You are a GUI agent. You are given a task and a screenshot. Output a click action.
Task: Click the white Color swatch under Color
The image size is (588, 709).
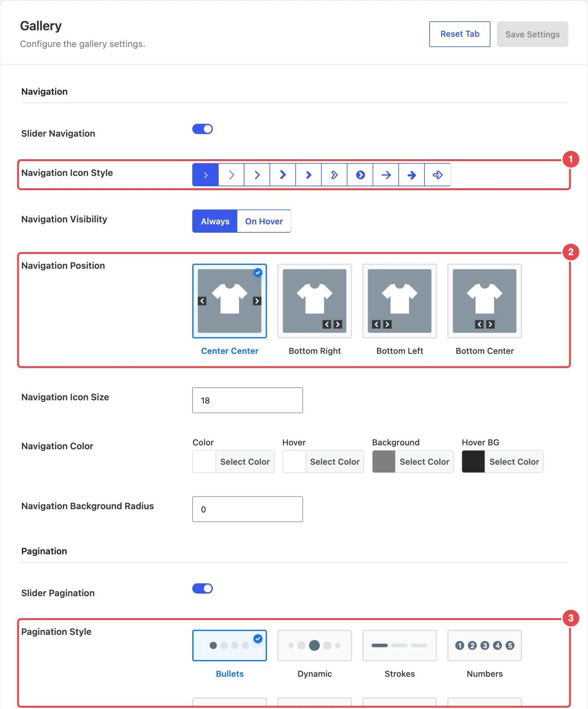(204, 462)
